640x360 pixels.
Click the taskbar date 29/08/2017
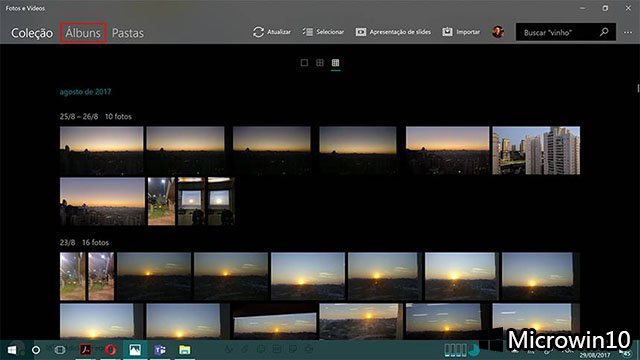(x=595, y=356)
